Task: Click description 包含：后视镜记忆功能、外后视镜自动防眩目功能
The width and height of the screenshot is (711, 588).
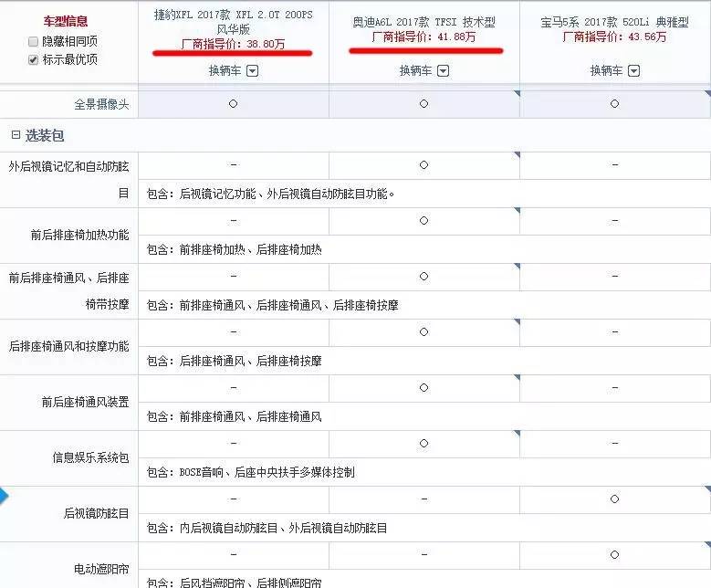Action: click(271, 194)
